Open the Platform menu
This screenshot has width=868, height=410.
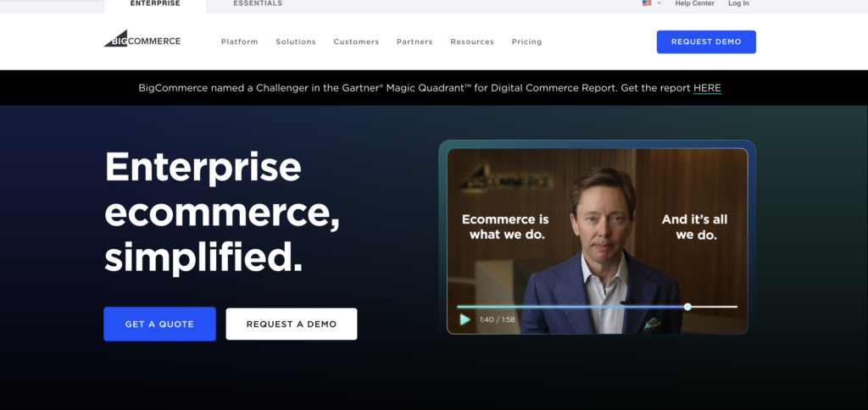point(240,42)
